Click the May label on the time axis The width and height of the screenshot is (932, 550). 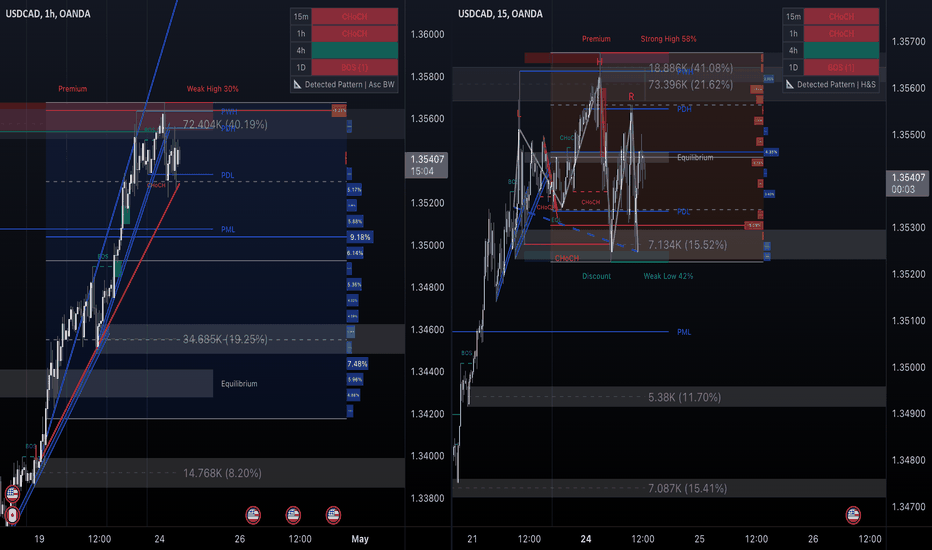[360, 539]
